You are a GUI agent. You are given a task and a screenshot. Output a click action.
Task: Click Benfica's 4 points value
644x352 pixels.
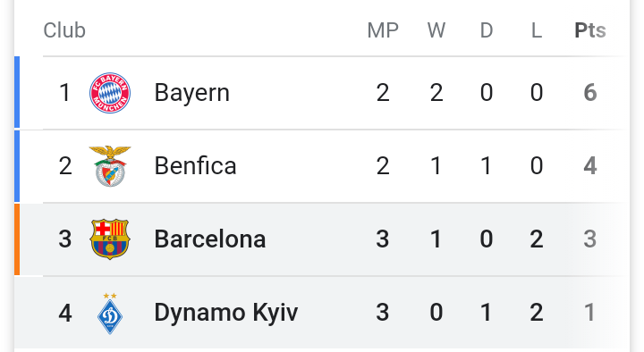590,166
